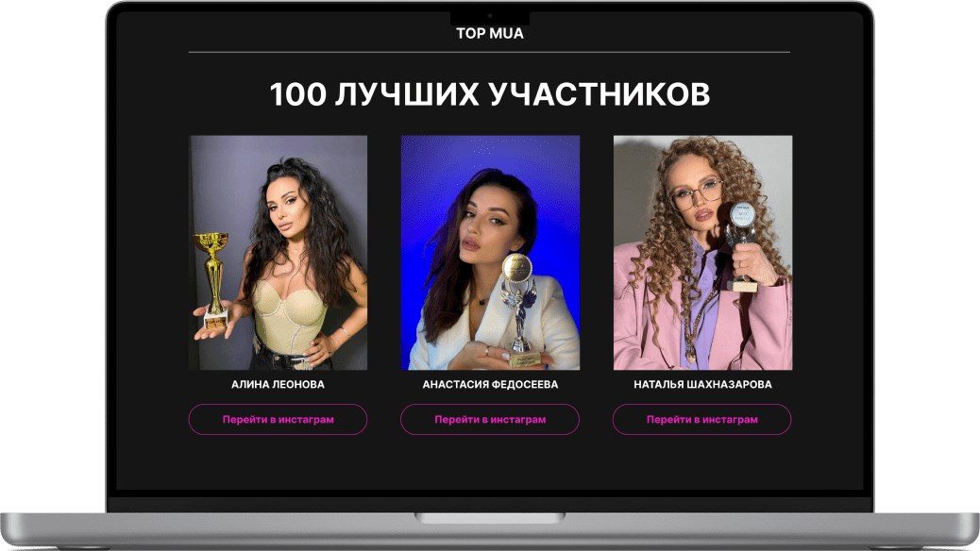The width and height of the screenshot is (980, 551).
Task: Open Анастасия Федосеева's photo
Action: coord(490,253)
